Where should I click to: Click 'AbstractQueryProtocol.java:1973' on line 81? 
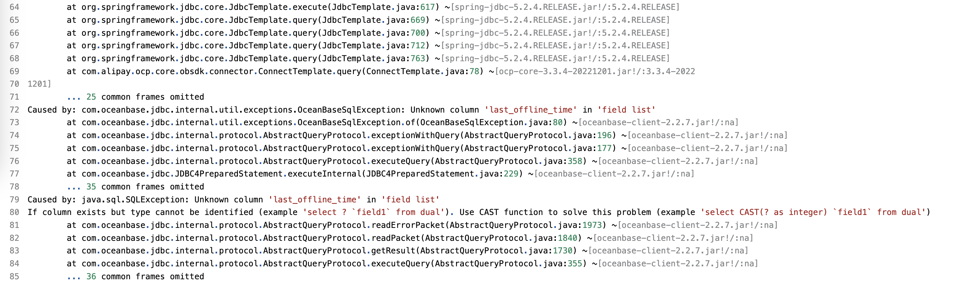click(x=526, y=225)
